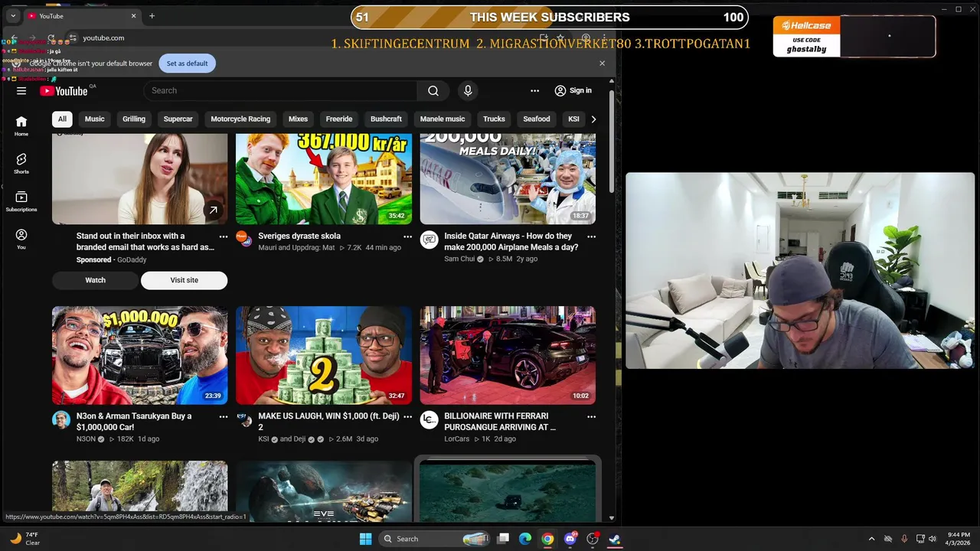Open the Ferrari Purosangue video thumbnail
980x551 pixels.
click(508, 355)
